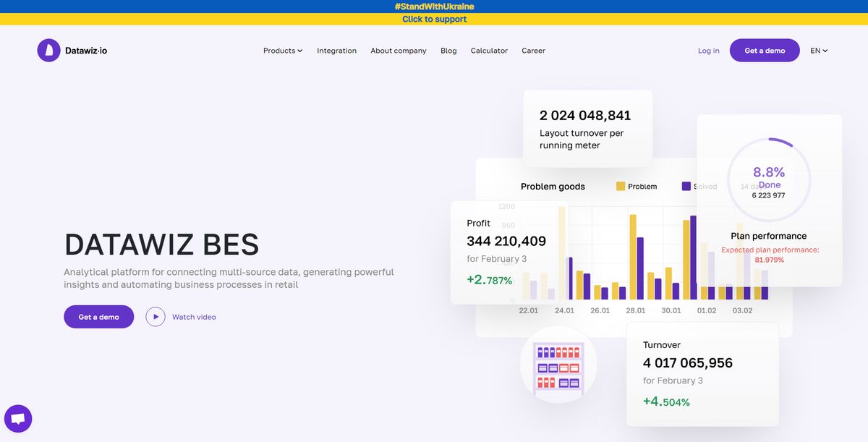Open the Blog menu item
The image size is (868, 442).
pyautogui.click(x=448, y=50)
